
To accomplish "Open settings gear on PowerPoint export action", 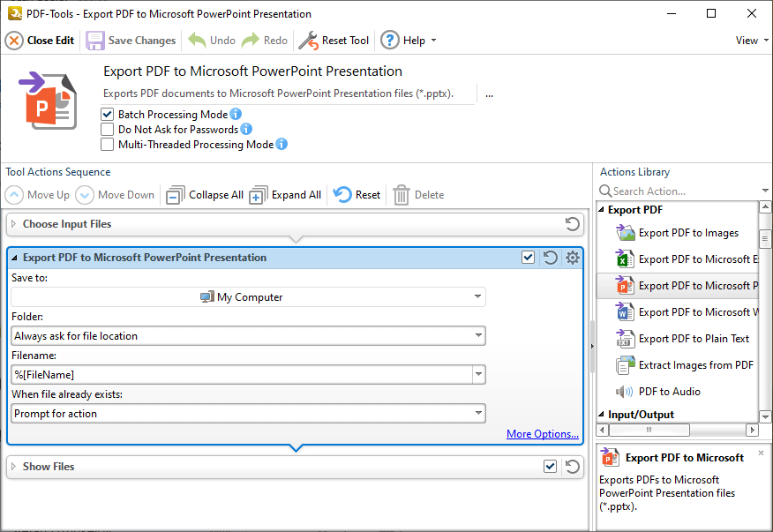I will pos(572,257).
